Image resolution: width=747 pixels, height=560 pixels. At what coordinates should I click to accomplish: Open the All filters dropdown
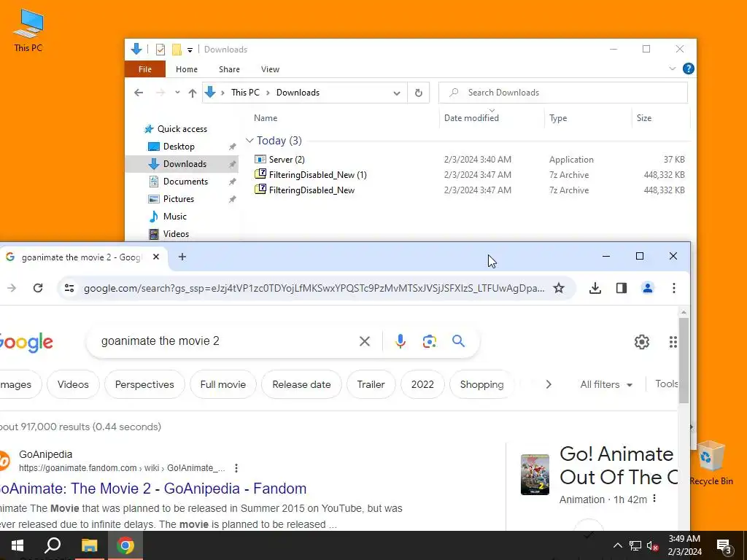point(606,384)
